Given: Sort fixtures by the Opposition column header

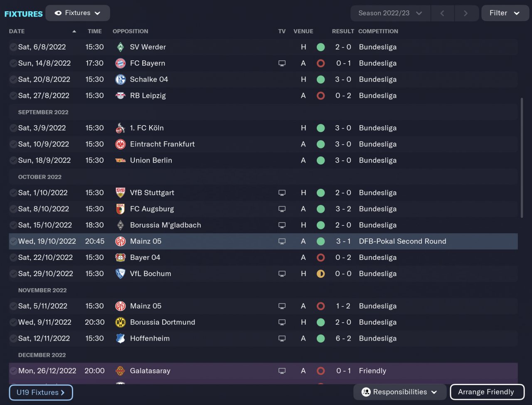Looking at the screenshot, I should [130, 31].
